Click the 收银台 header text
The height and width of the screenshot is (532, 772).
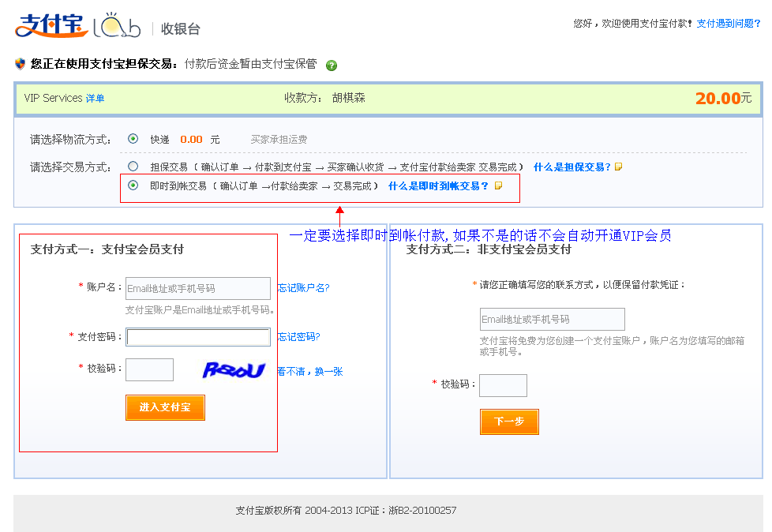point(181,29)
